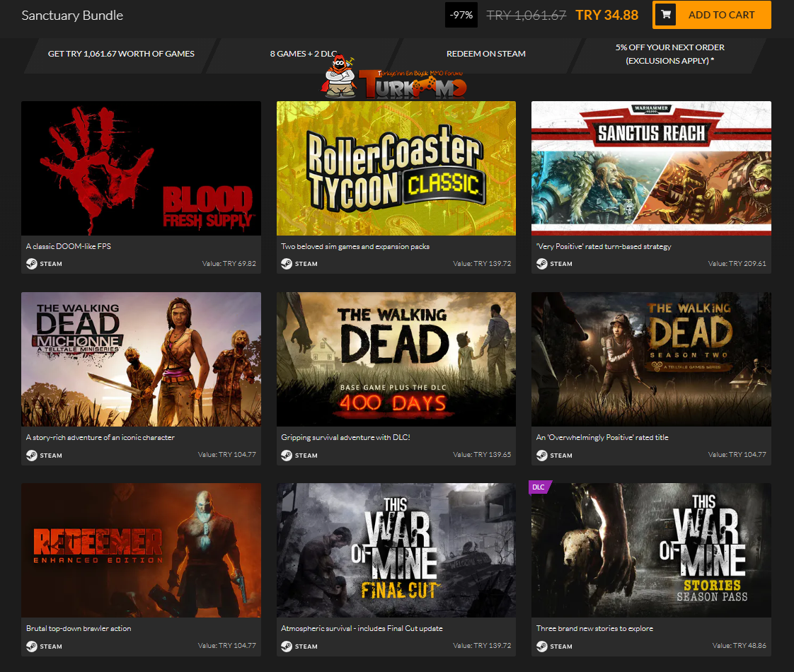This screenshot has height=672, width=794.
Task: Click the Steam icon under Redeemer Enhanced Edition
Action: coord(30,646)
